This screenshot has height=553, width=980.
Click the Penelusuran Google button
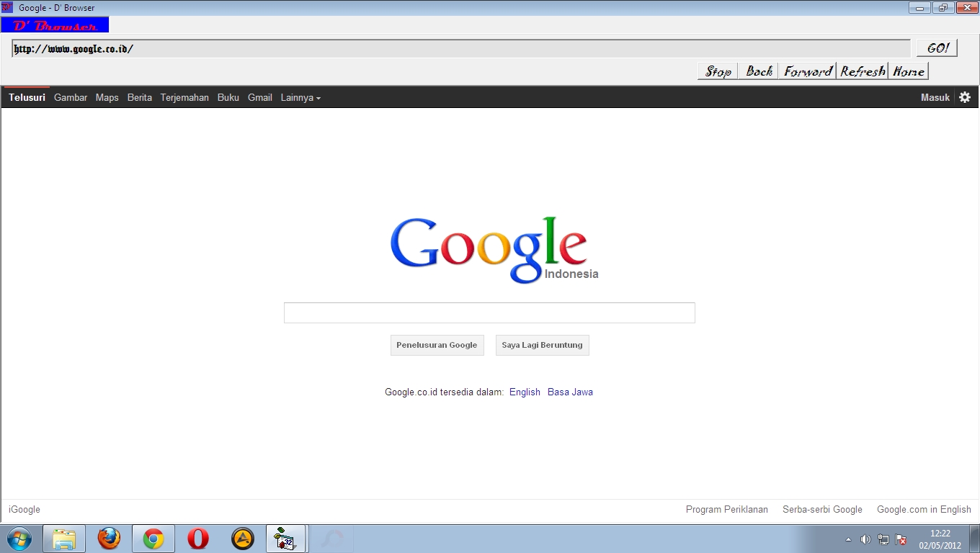(x=437, y=345)
